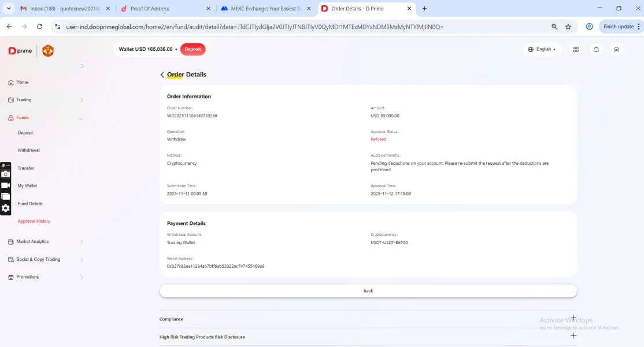Click the back arrow beside Order Details
This screenshot has width=644, height=347.
click(162, 75)
